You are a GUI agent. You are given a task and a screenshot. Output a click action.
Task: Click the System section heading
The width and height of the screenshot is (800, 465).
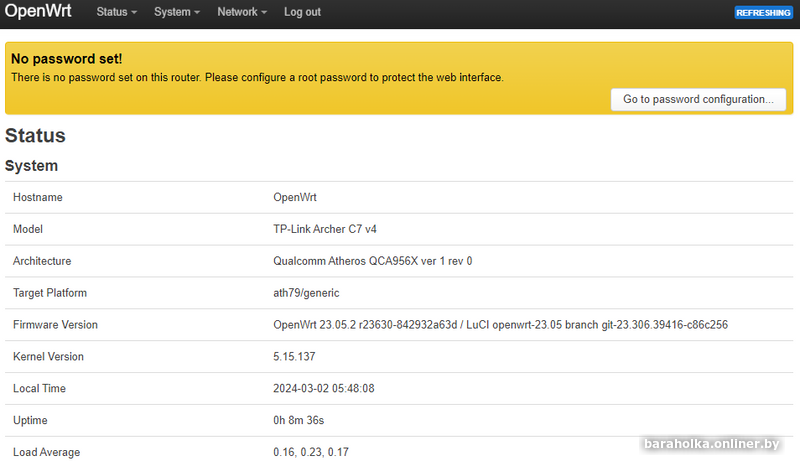click(32, 166)
